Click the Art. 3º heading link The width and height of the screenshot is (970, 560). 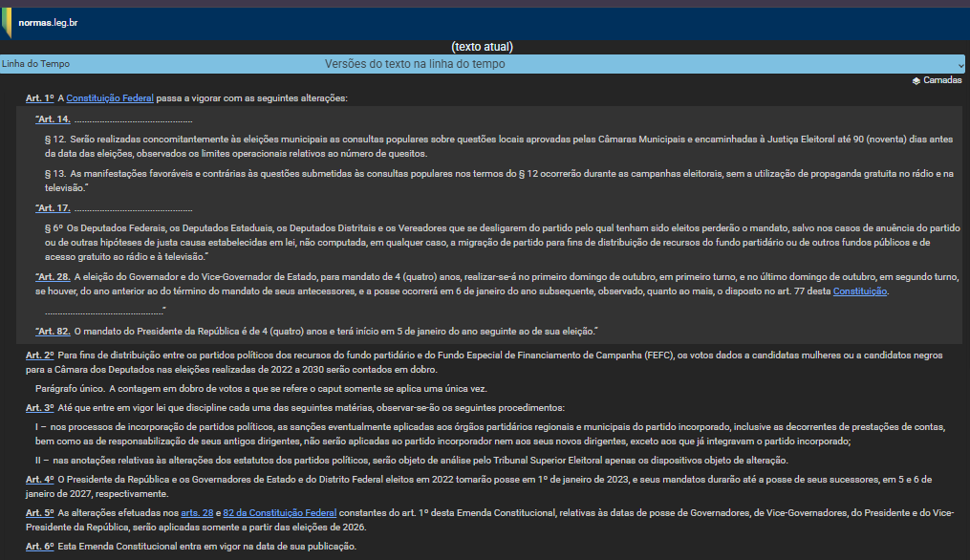pos(39,408)
